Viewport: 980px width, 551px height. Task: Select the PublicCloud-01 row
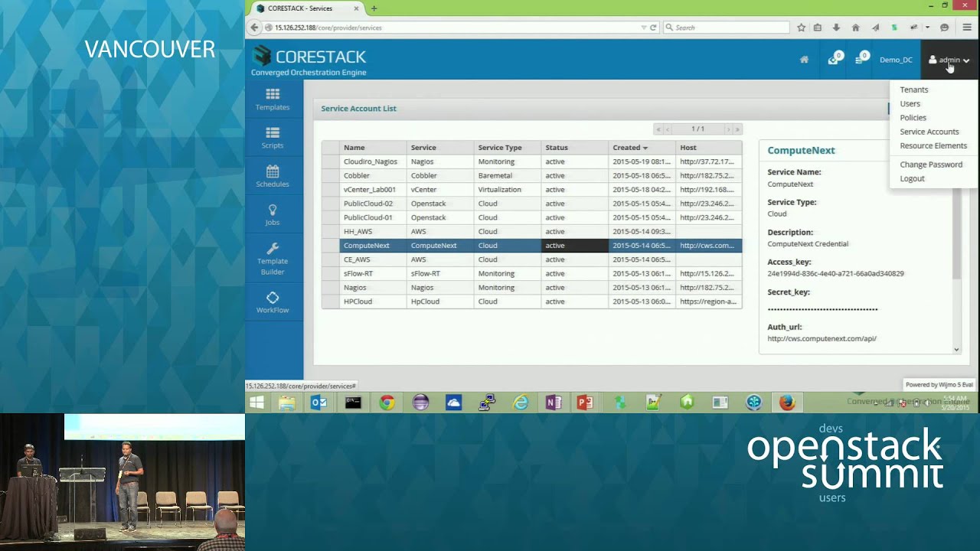531,217
